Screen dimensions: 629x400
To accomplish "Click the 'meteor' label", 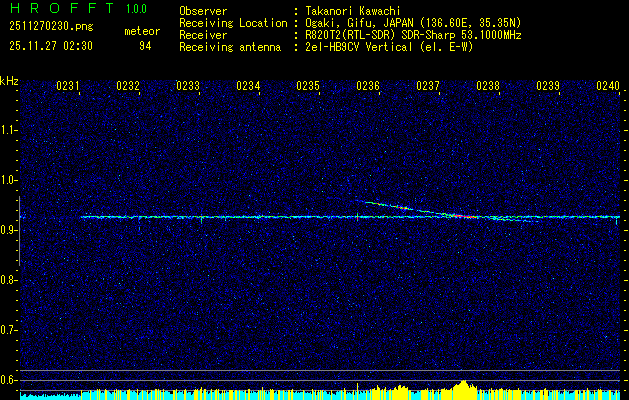I will pyautogui.click(x=142, y=31).
